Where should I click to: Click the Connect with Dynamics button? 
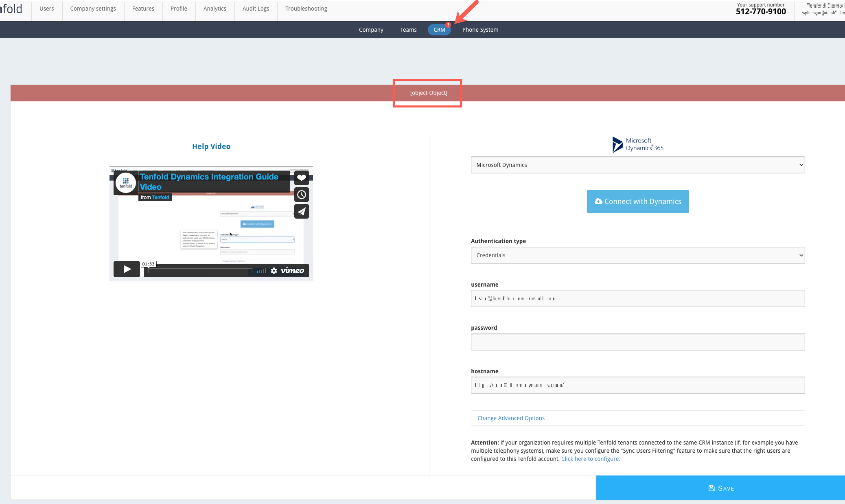637,201
